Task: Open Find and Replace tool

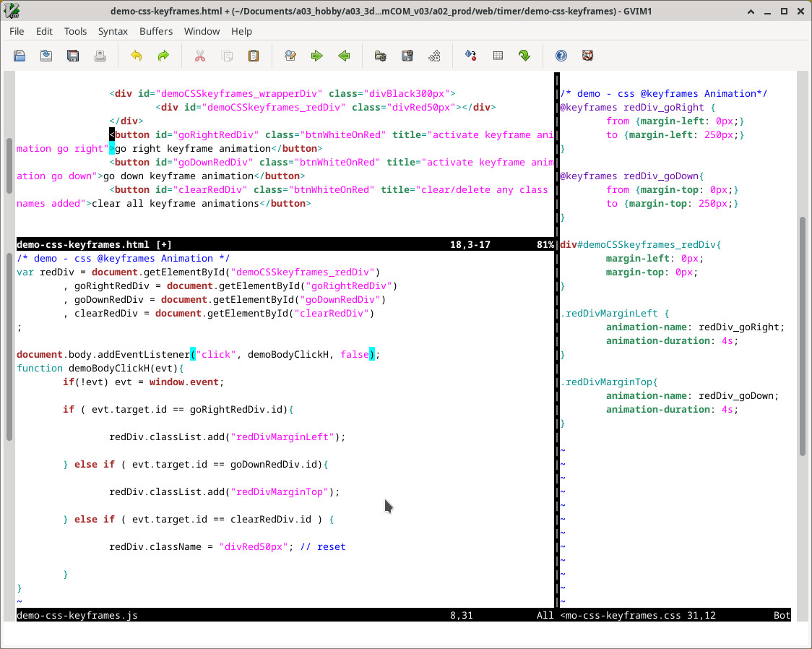Action: pyautogui.click(x=290, y=56)
